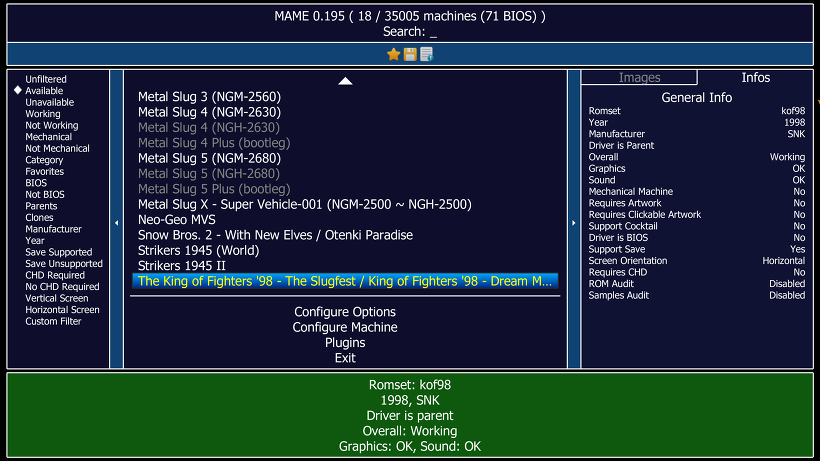The image size is (820, 461).
Task: Select Metal Slug X - Super Vehicle-001
Action: pos(304,204)
